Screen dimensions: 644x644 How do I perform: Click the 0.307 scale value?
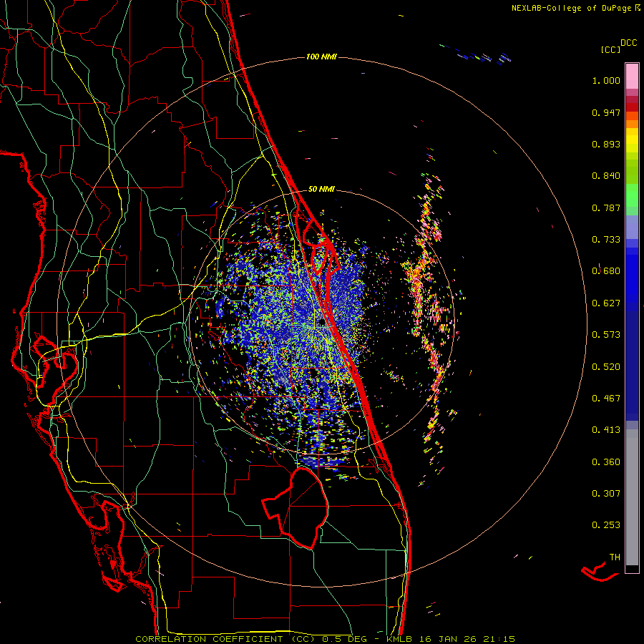pos(606,494)
